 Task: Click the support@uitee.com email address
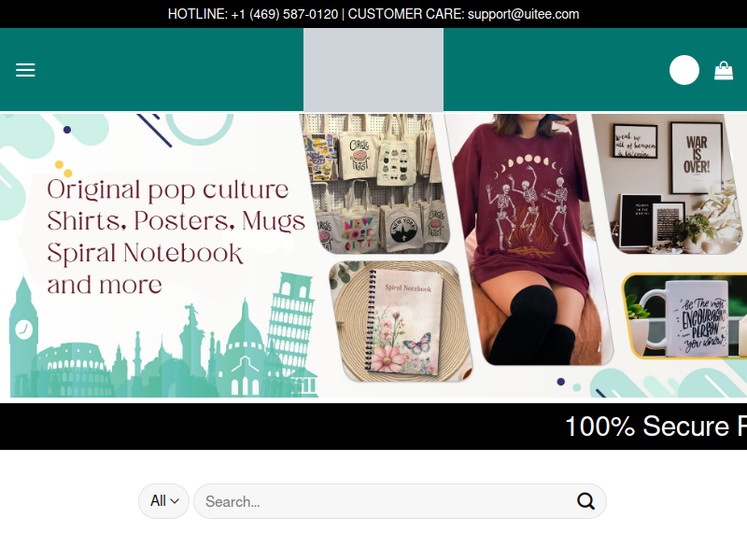(523, 14)
